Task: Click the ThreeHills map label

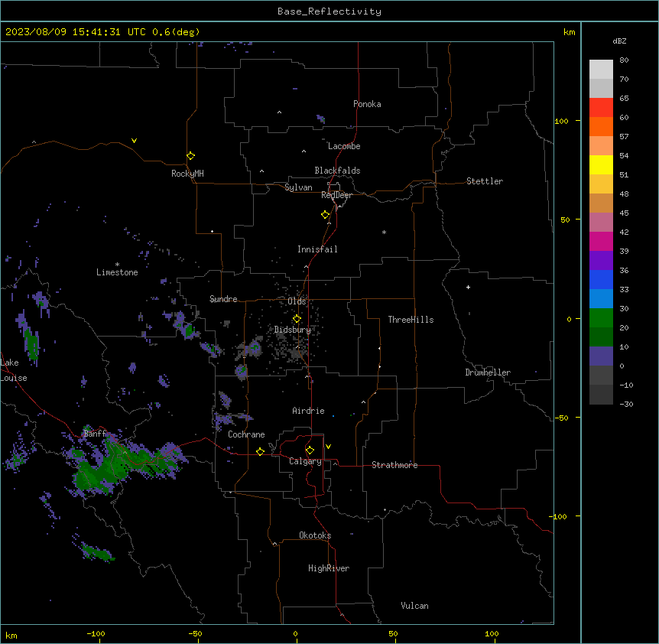Action: pyautogui.click(x=411, y=320)
